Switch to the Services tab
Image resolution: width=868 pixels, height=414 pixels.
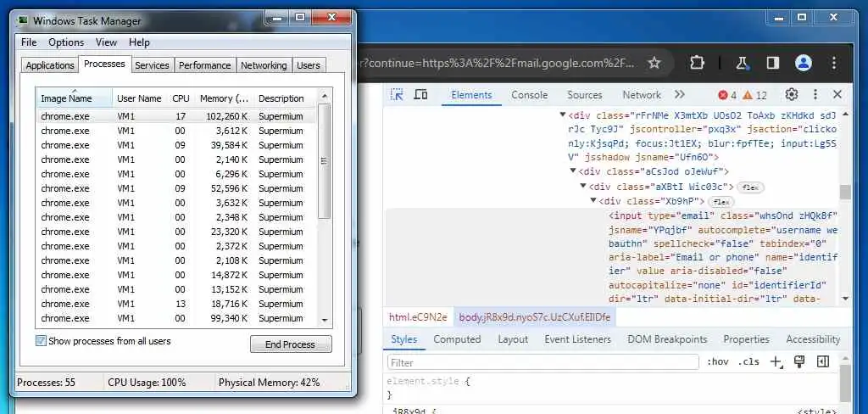tap(152, 65)
